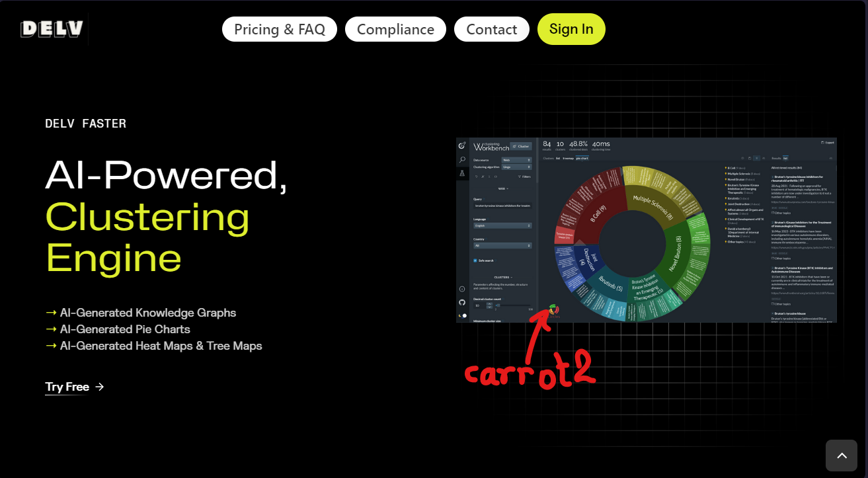The image size is (868, 478).
Task: Open the about info icon near sidebar bottom
Action: (461, 289)
